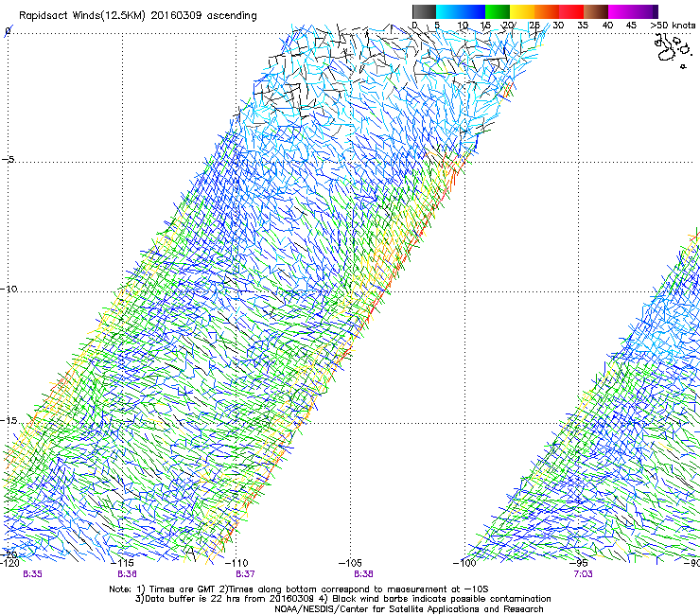
Task: Click the '35' legend scale label
Action: coord(583,26)
